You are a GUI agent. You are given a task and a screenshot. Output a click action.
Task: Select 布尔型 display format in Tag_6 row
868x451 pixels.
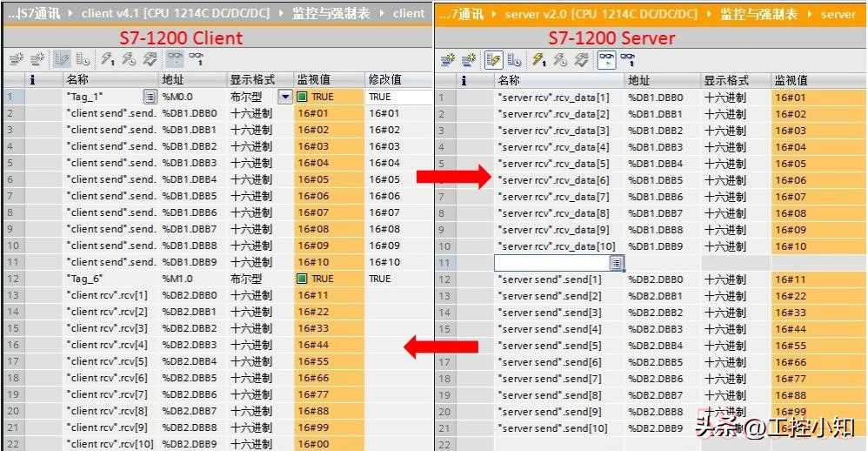click(x=260, y=279)
